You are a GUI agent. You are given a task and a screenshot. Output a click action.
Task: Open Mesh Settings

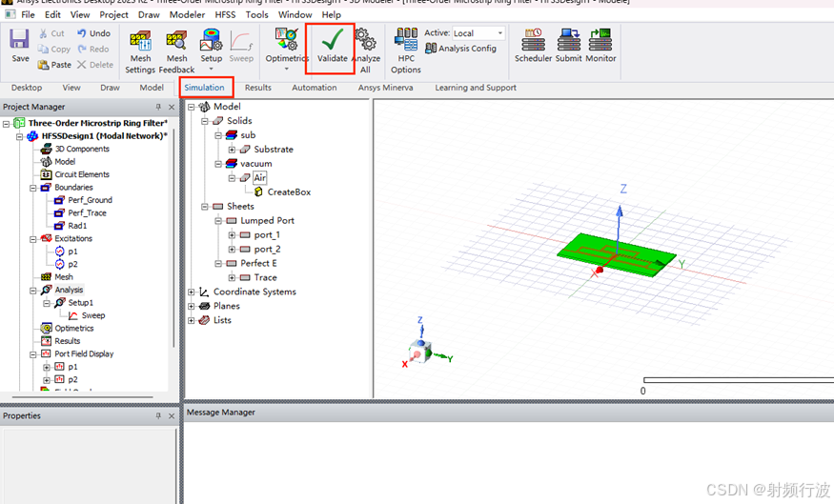click(140, 50)
